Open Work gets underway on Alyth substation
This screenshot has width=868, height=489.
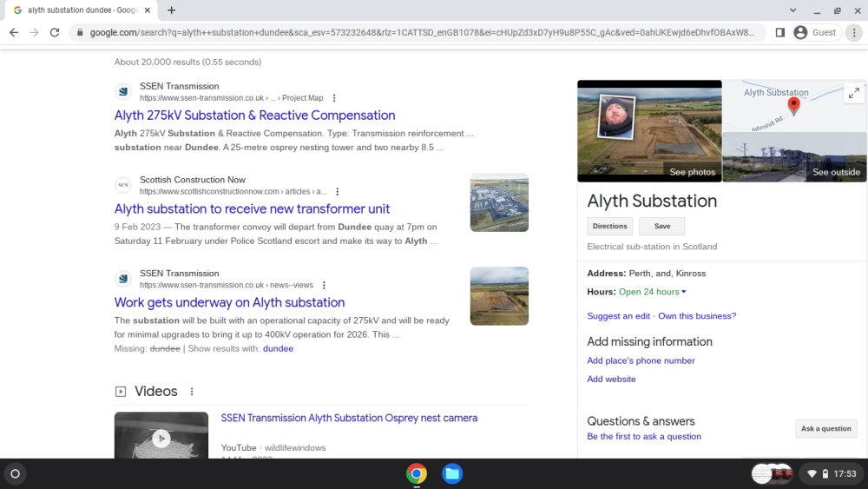click(x=229, y=302)
